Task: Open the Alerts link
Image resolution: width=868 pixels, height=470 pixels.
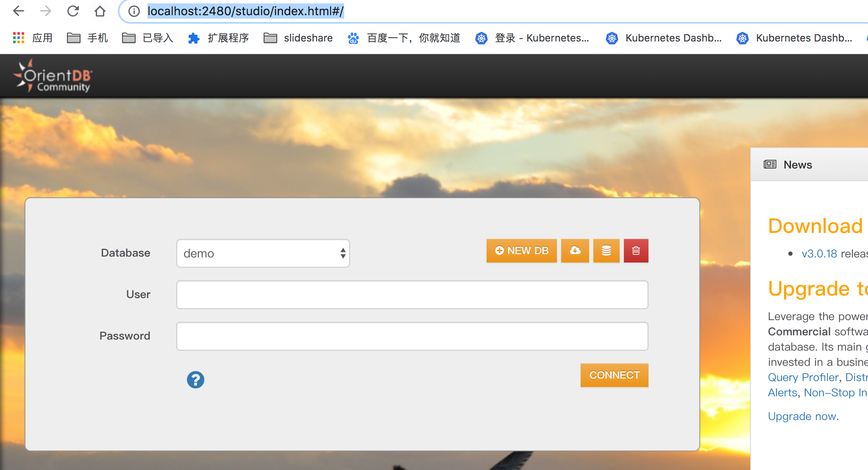Action: coord(783,393)
